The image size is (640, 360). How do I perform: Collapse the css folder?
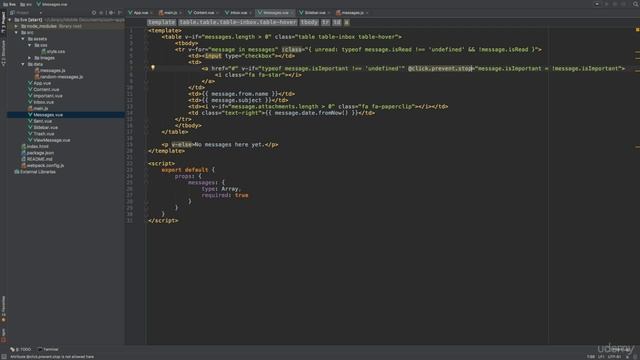tap(29, 45)
